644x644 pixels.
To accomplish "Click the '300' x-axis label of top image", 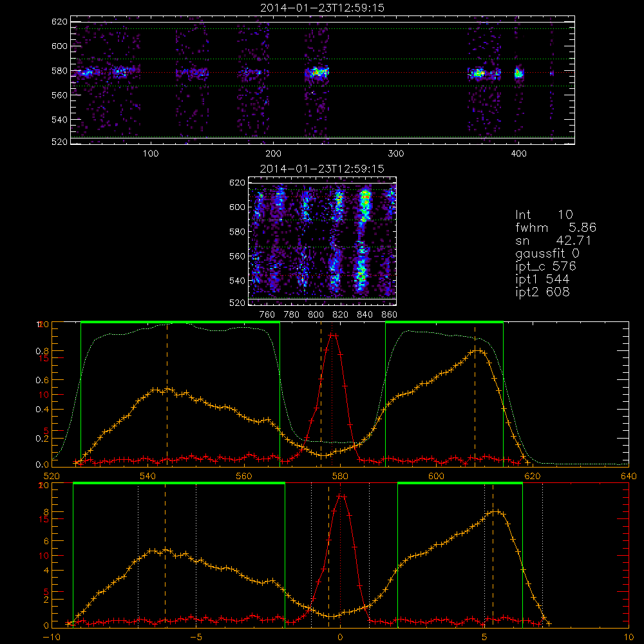I will pos(396,154).
